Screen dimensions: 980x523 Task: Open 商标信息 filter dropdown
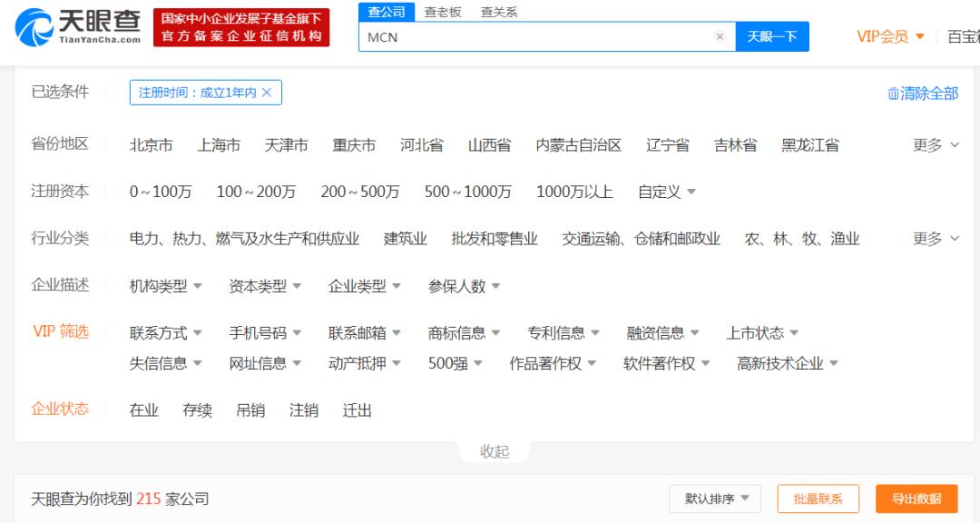coord(463,333)
